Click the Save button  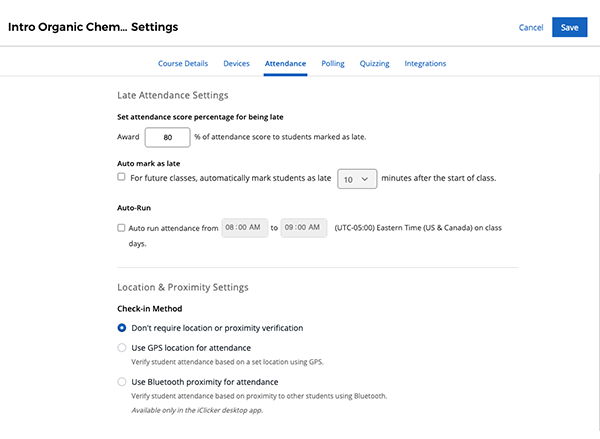[569, 27]
